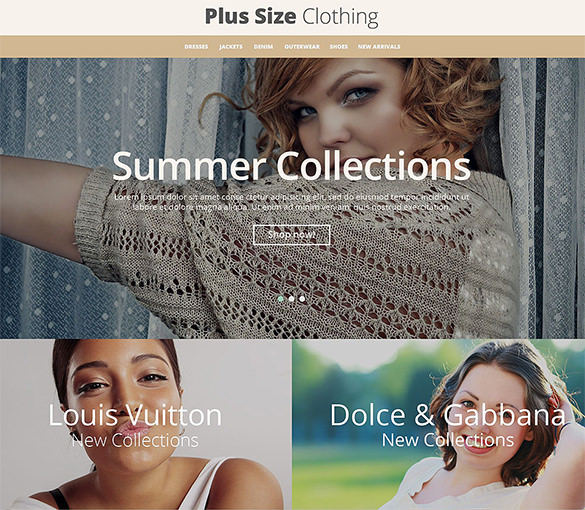585x510 pixels.
Task: Switch to the third slide dot
Action: (302, 299)
